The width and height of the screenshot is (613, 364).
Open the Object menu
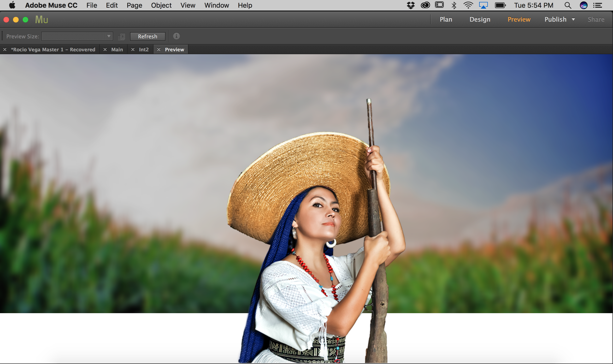[x=161, y=5]
